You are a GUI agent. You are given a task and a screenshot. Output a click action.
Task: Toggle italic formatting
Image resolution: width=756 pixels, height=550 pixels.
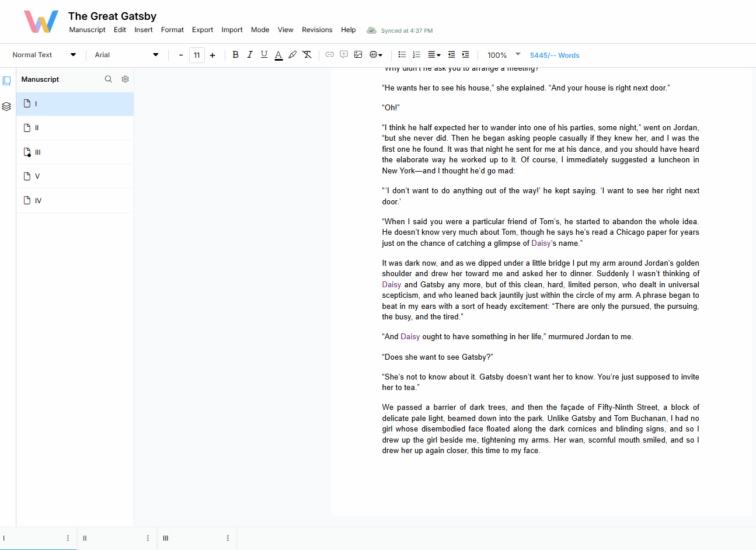(250, 55)
